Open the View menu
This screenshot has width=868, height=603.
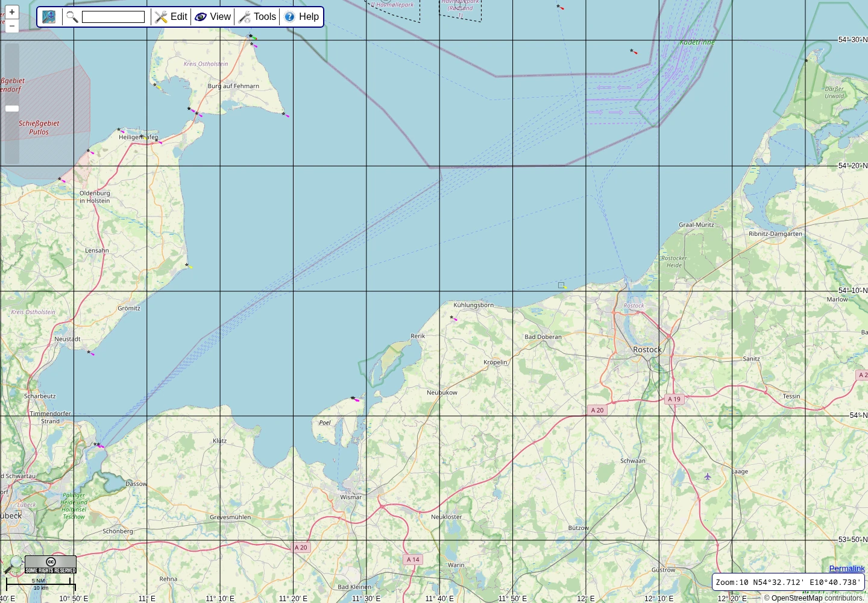point(213,17)
